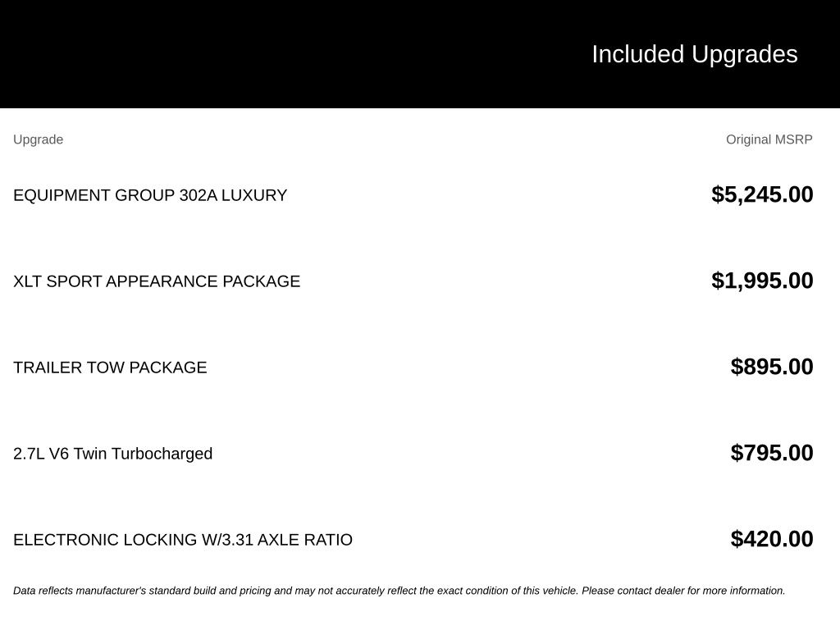This screenshot has height=630, width=840.
Task: Select the Upgrade column header
Action: (x=38, y=139)
